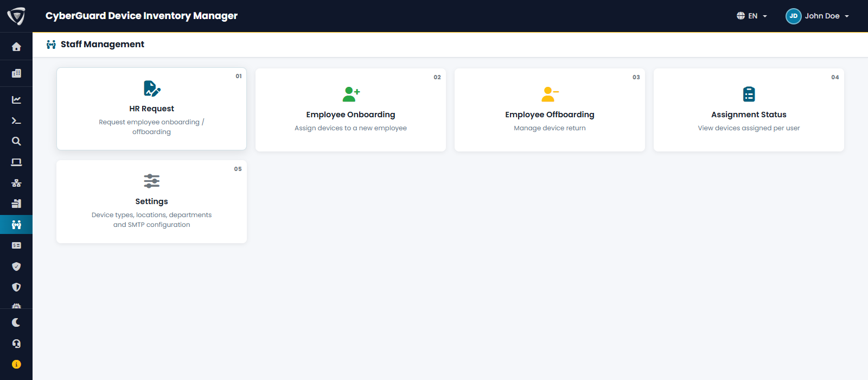Open the buildings sidebar icon
Image resolution: width=868 pixels, height=380 pixels.
coord(16,73)
